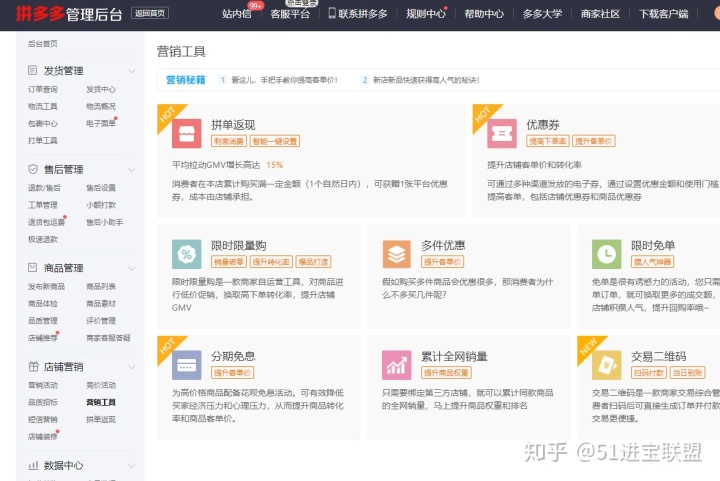The width and height of the screenshot is (720, 481).
Task: Open 工单管理 in sidebar
Action: point(43,205)
